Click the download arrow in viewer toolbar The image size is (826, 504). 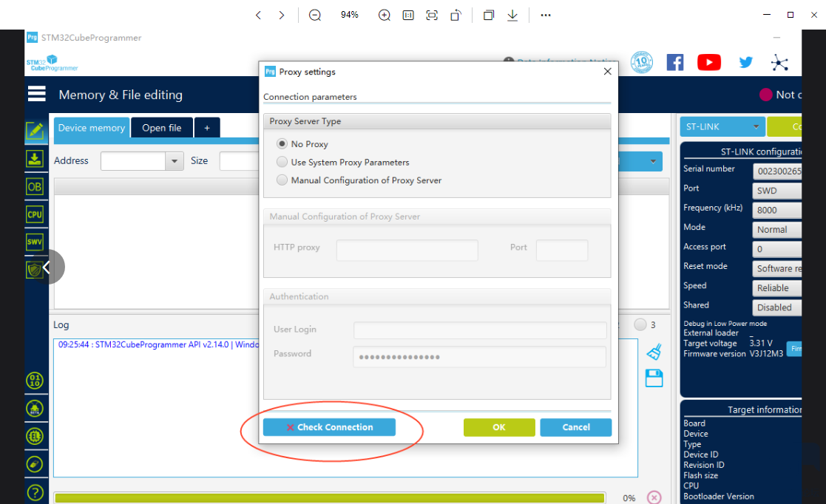tap(512, 15)
